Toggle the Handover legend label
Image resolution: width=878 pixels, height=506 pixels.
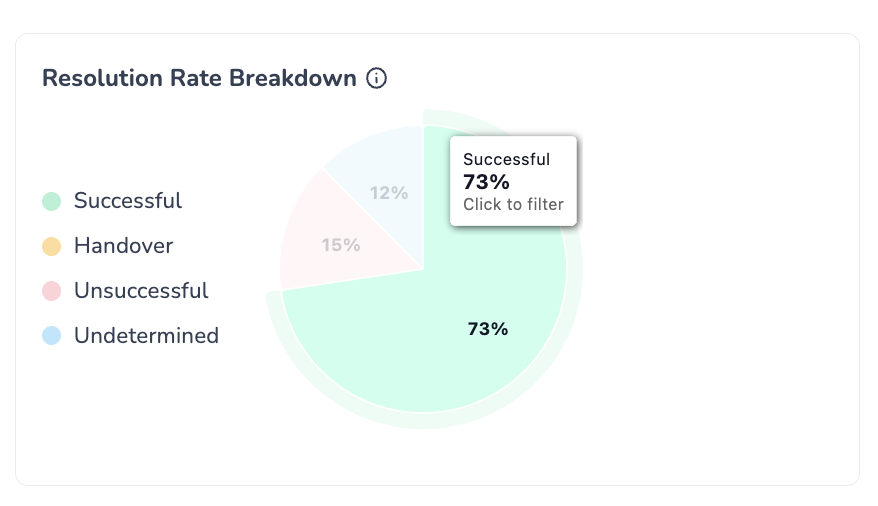pyautogui.click(x=123, y=246)
